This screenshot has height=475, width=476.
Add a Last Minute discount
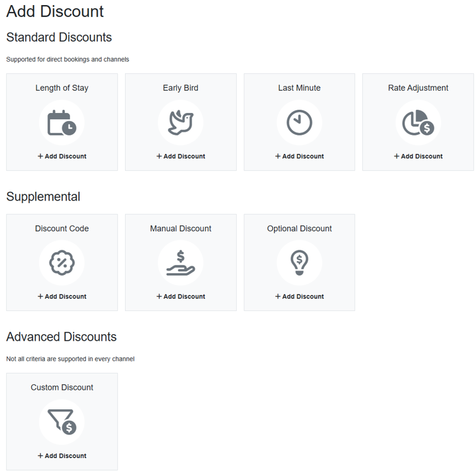(x=299, y=156)
